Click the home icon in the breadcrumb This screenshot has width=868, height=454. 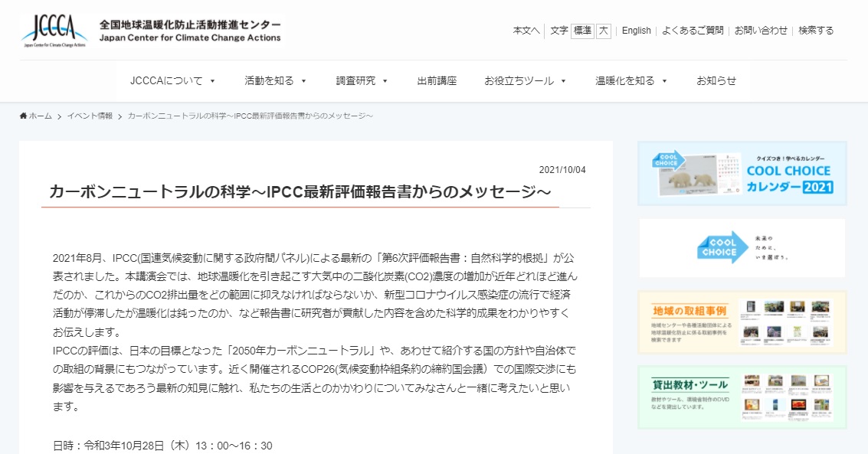click(x=22, y=116)
